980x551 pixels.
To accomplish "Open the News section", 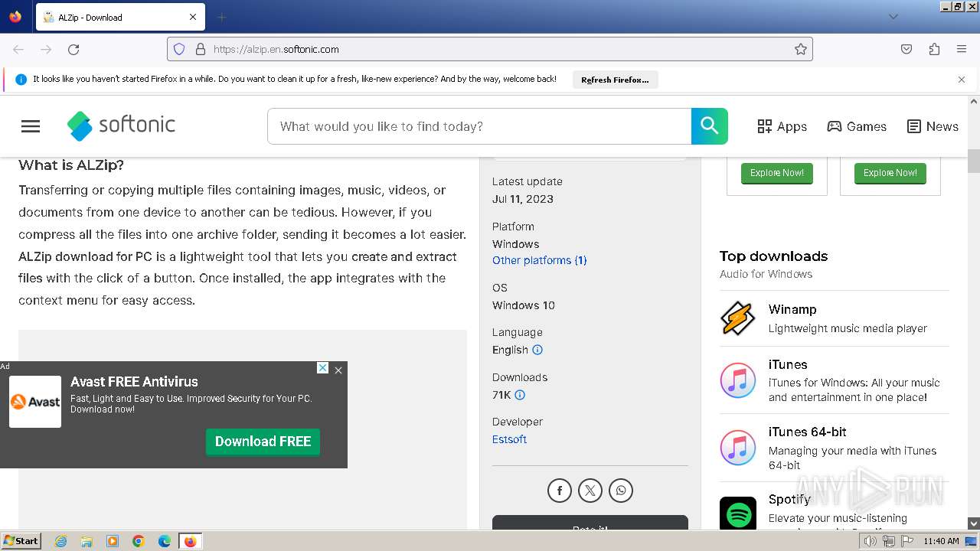I will pos(933,126).
